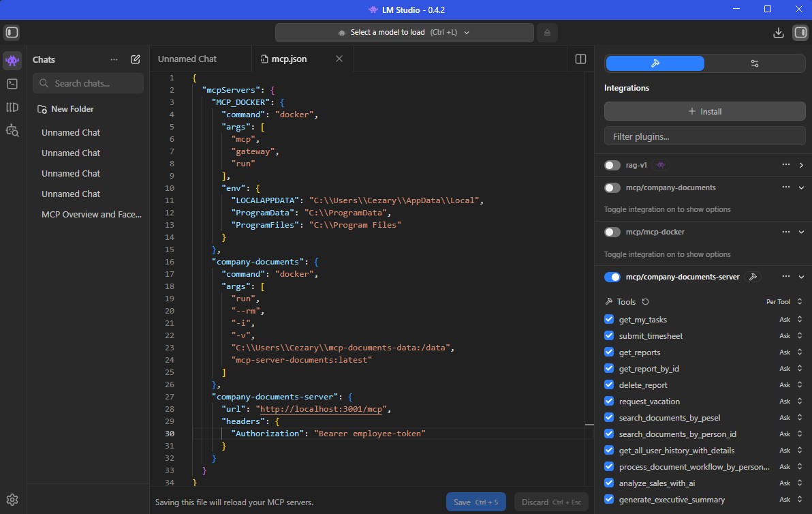Click the "company-documents-server" key in editor
The height and width of the screenshot is (514, 812).
275,396
